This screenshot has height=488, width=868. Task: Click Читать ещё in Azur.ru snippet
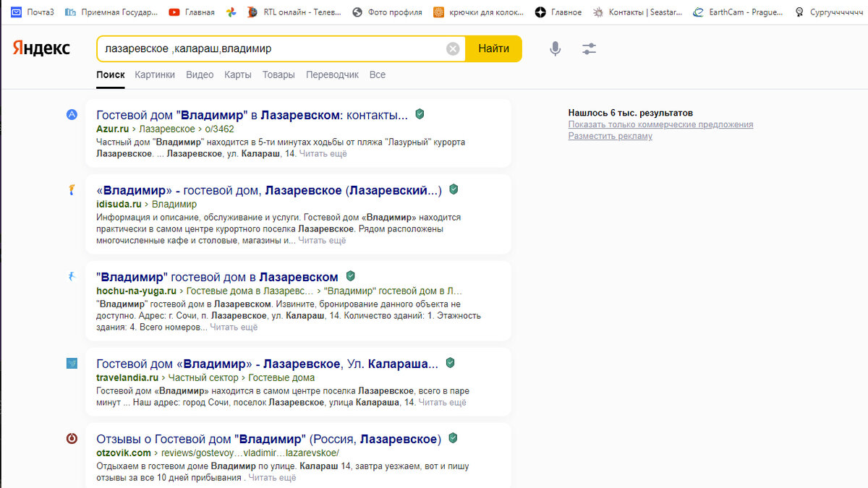pyautogui.click(x=323, y=153)
